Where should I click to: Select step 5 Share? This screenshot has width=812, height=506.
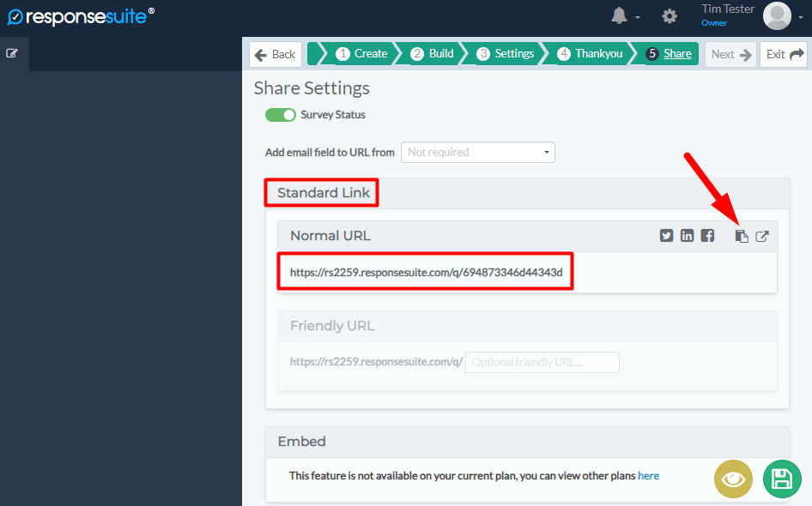pyautogui.click(x=669, y=54)
